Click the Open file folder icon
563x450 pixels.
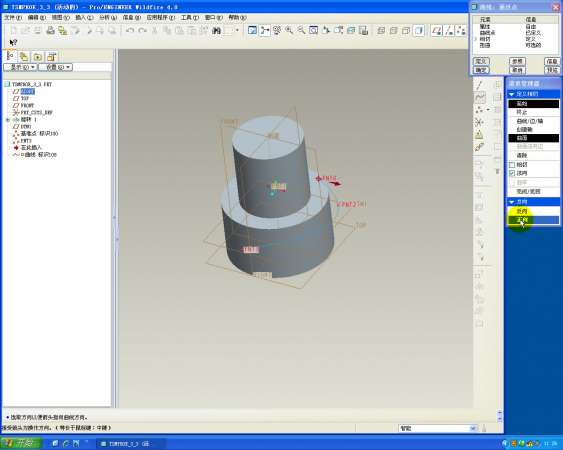point(25,31)
